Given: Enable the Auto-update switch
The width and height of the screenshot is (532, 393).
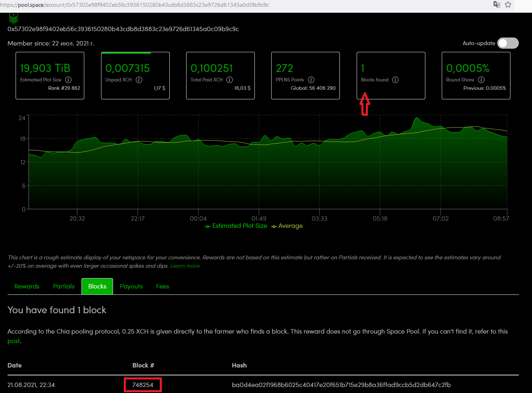Looking at the screenshot, I should (x=508, y=43).
